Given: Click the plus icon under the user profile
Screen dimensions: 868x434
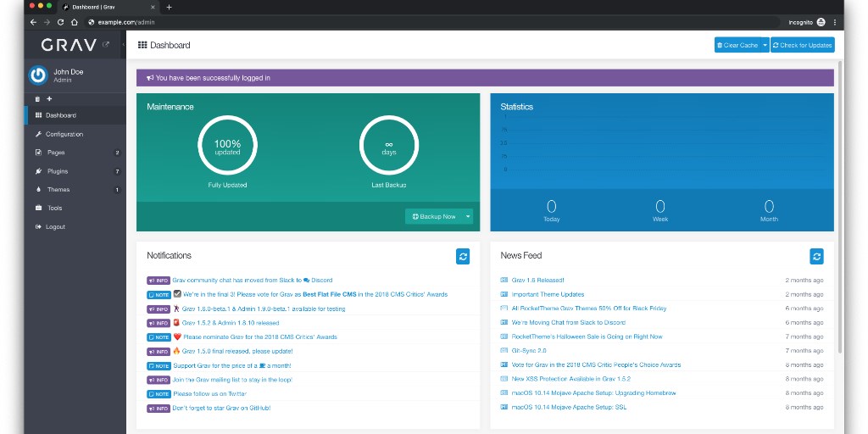Looking at the screenshot, I should (x=49, y=99).
